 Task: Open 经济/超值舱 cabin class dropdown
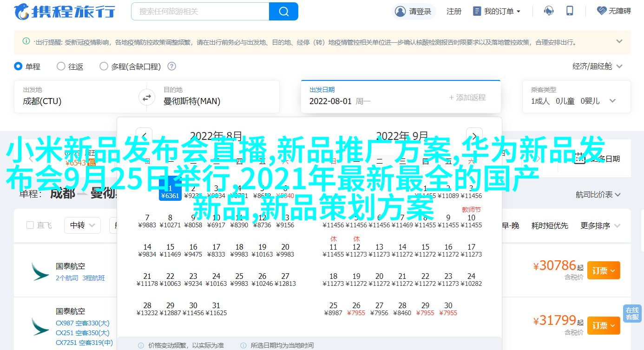598,66
